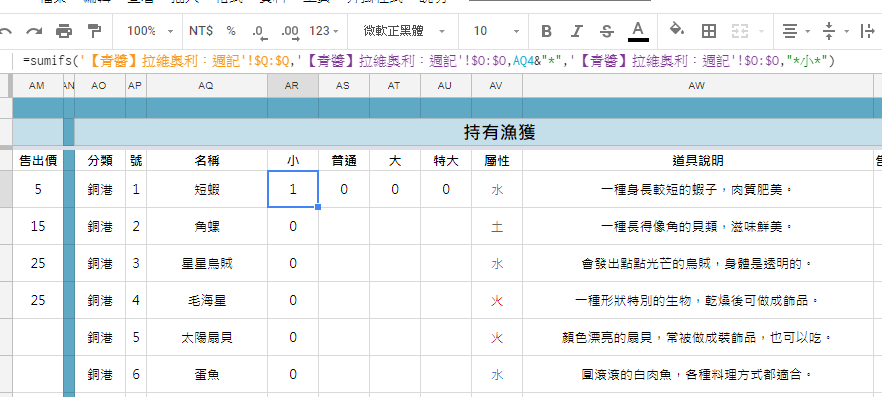882x397 pixels.
Task: Open the 微軟正黑體 font dropdown
Action: click(403, 31)
